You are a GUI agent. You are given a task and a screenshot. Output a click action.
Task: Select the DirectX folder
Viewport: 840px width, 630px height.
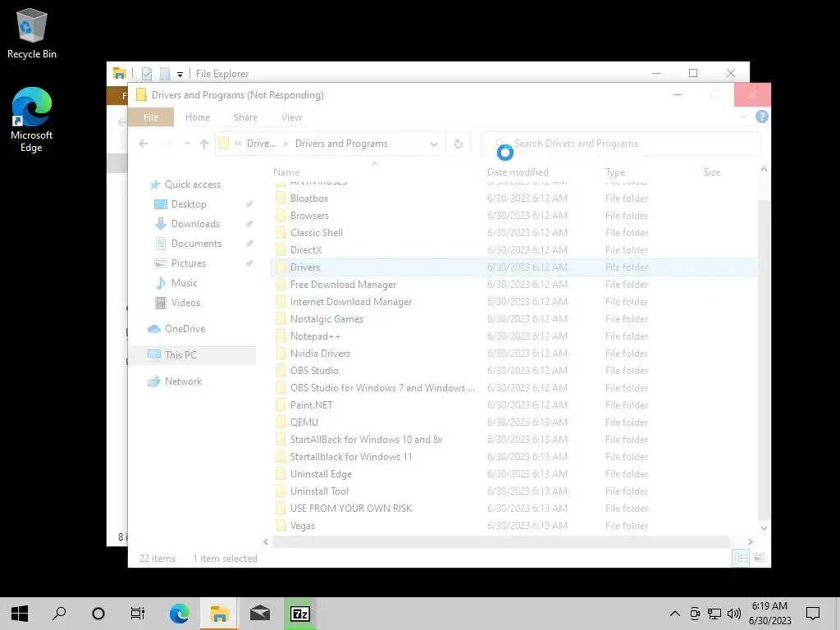pyautogui.click(x=306, y=249)
